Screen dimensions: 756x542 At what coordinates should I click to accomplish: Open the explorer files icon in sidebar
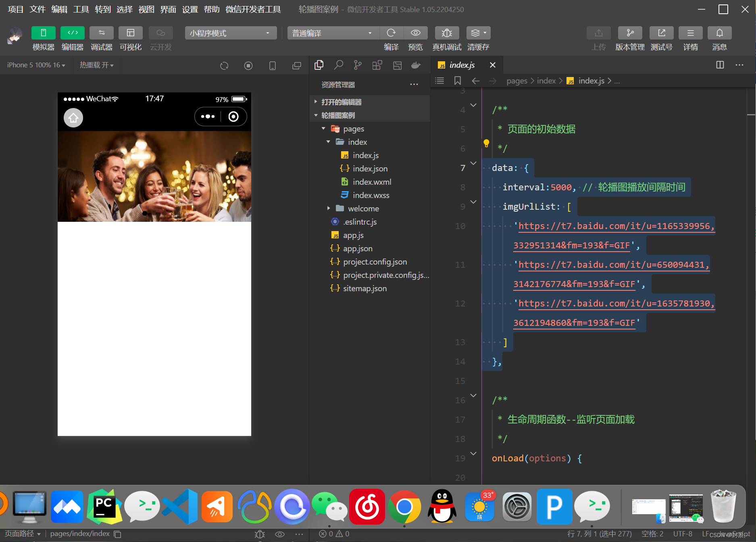(x=319, y=65)
